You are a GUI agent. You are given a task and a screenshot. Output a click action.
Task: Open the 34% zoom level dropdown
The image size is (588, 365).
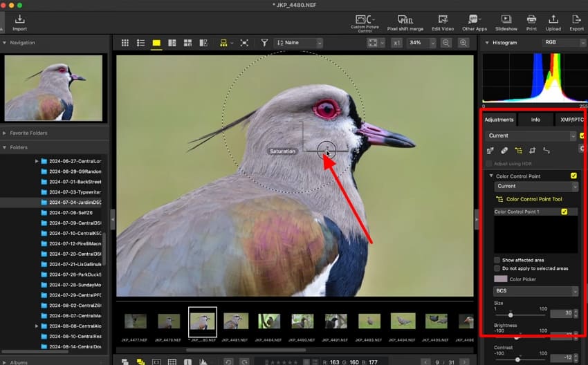click(421, 43)
